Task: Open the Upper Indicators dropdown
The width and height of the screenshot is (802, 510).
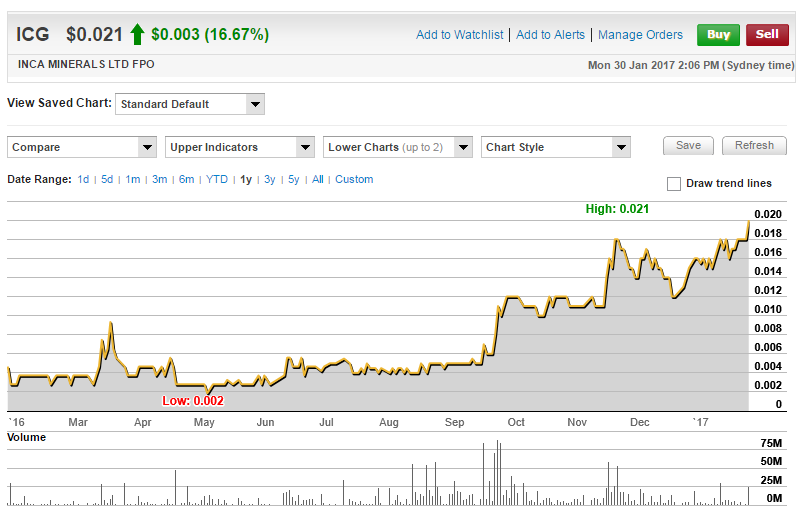Action: click(x=240, y=147)
